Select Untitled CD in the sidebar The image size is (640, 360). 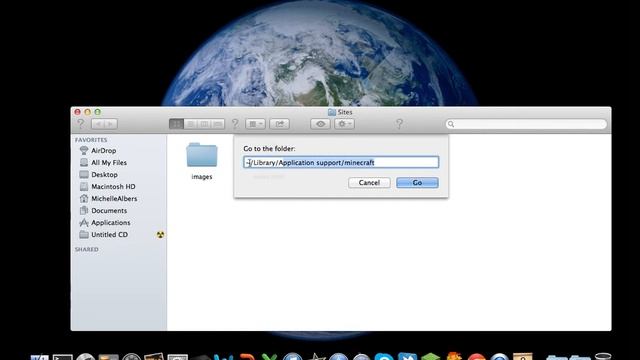pyautogui.click(x=109, y=235)
